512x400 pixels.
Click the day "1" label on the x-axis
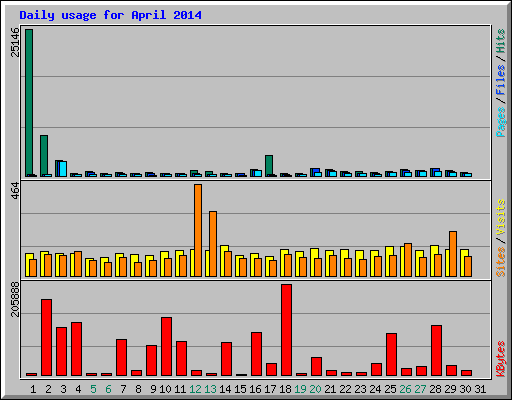(33, 389)
